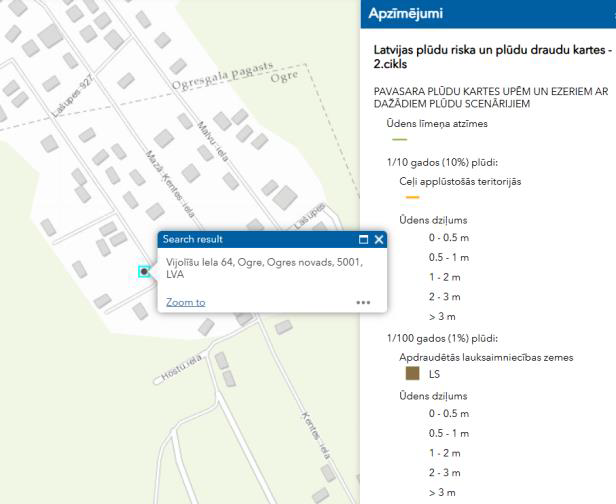Click the Ūdens līmeņa atzīmes label
The width and height of the screenshot is (616, 504).
point(437,123)
